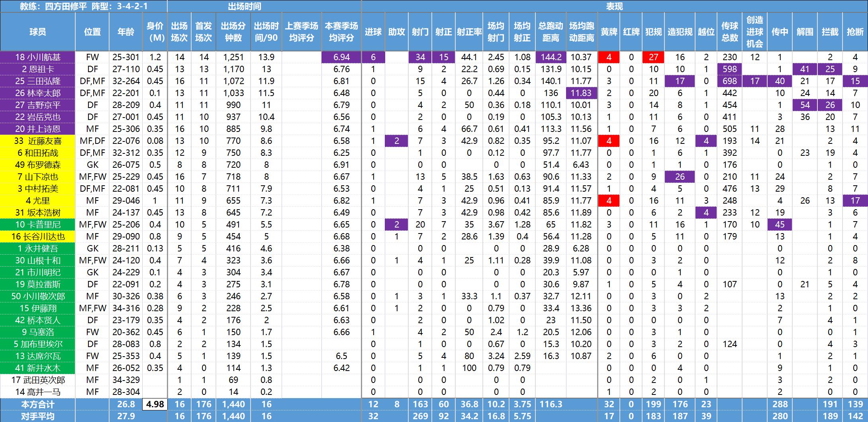Viewport: 868px width, 422px height.
Task: Select the 越位 column header
Action: tap(706, 32)
